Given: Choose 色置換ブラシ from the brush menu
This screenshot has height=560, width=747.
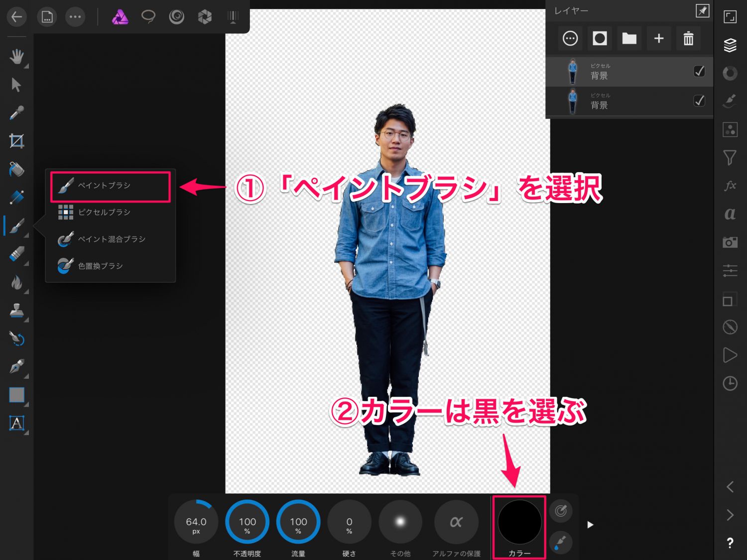Looking at the screenshot, I should point(100,266).
